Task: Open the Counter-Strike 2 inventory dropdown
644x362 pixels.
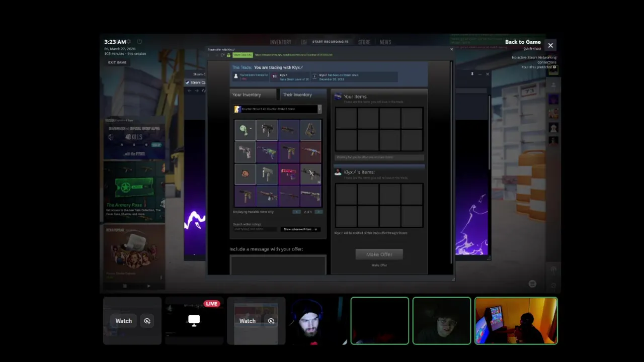Action: coord(278,109)
